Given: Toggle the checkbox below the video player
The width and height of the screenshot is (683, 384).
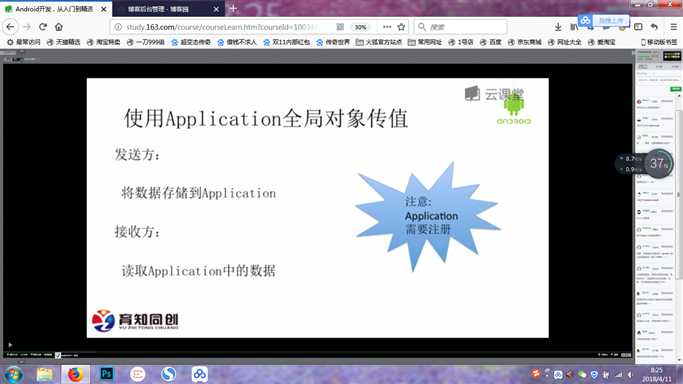Looking at the screenshot, I should [x=58, y=355].
